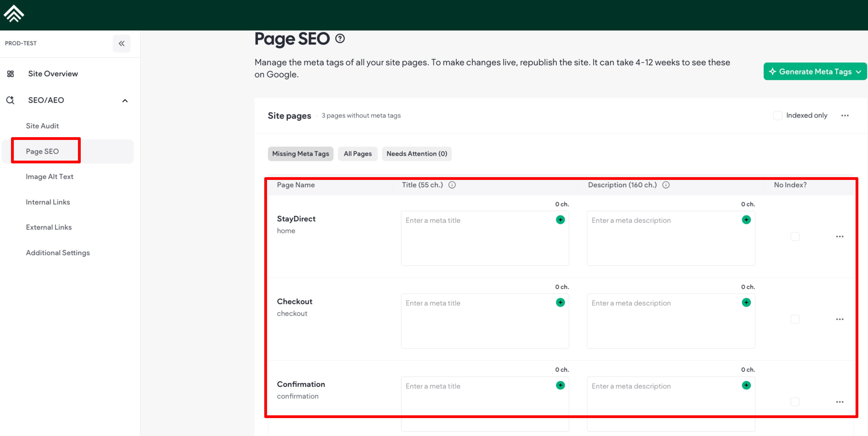The width and height of the screenshot is (868, 436).
Task: Switch to the All Pages tab
Action: click(x=357, y=154)
